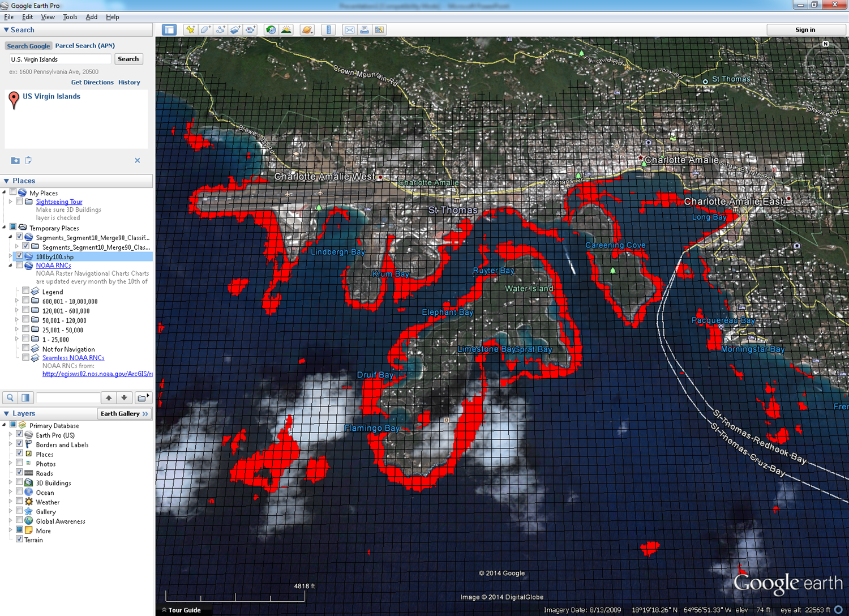
Task: Open the Get Directions link
Action: (92, 83)
